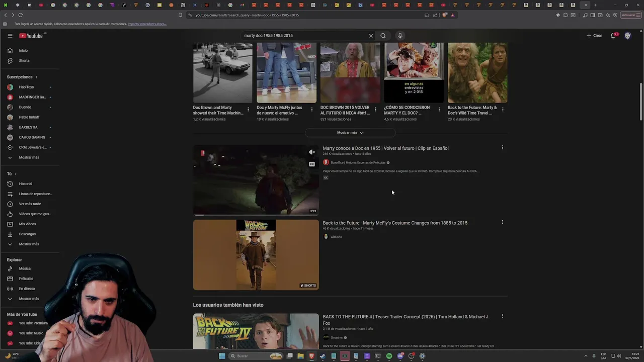Expand Mostrar más under subscriptions
The width and height of the screenshot is (644, 362).
[x=30, y=157]
